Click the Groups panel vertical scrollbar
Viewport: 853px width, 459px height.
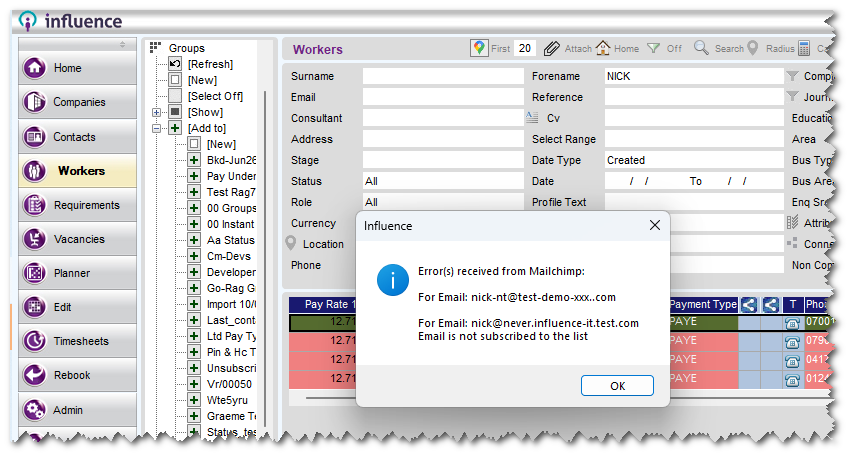tap(265, 261)
